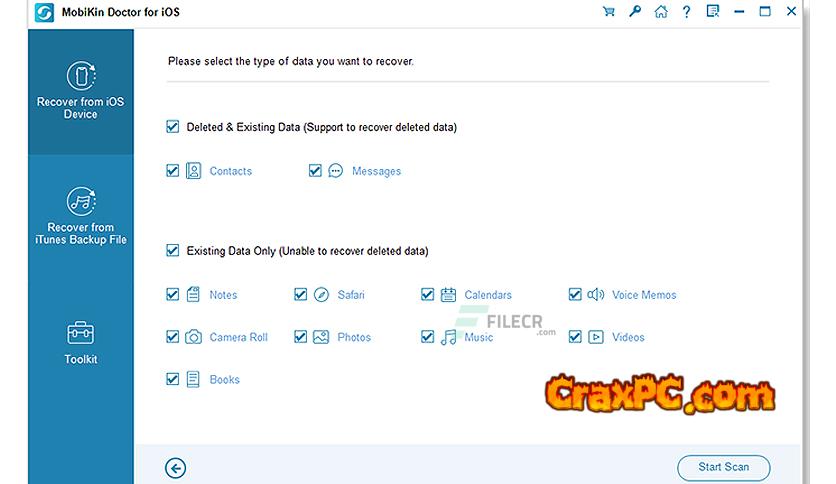Viewport: 836px width, 484px height.
Task: Switch to Recover from iTunes Backup File
Action: pyautogui.click(x=81, y=216)
